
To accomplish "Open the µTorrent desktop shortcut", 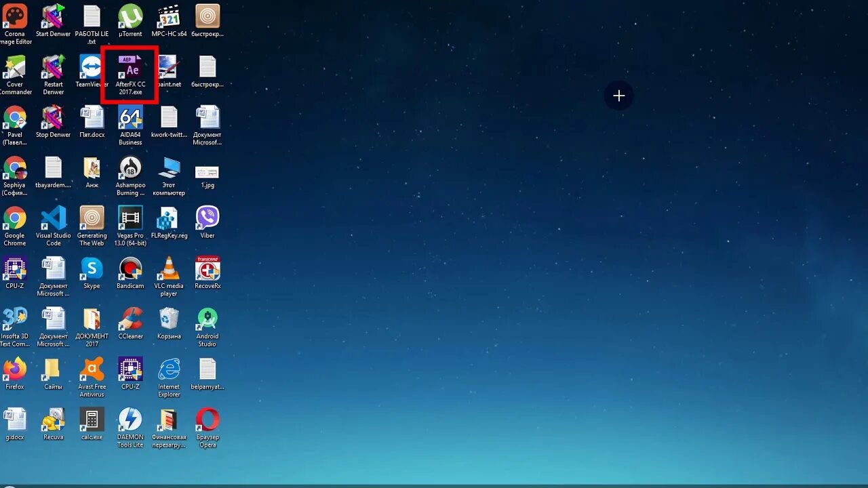I will click(130, 21).
